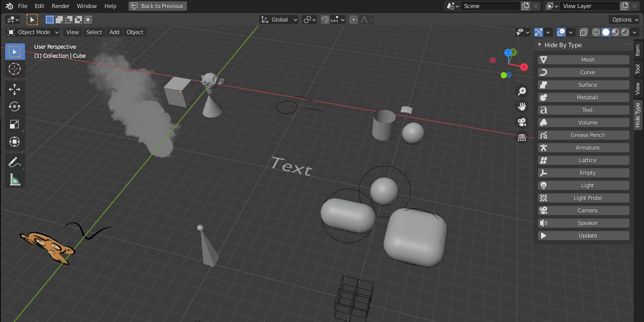This screenshot has height=322, width=644.
Task: Click the Zoom view magnifier icon
Action: [522, 91]
